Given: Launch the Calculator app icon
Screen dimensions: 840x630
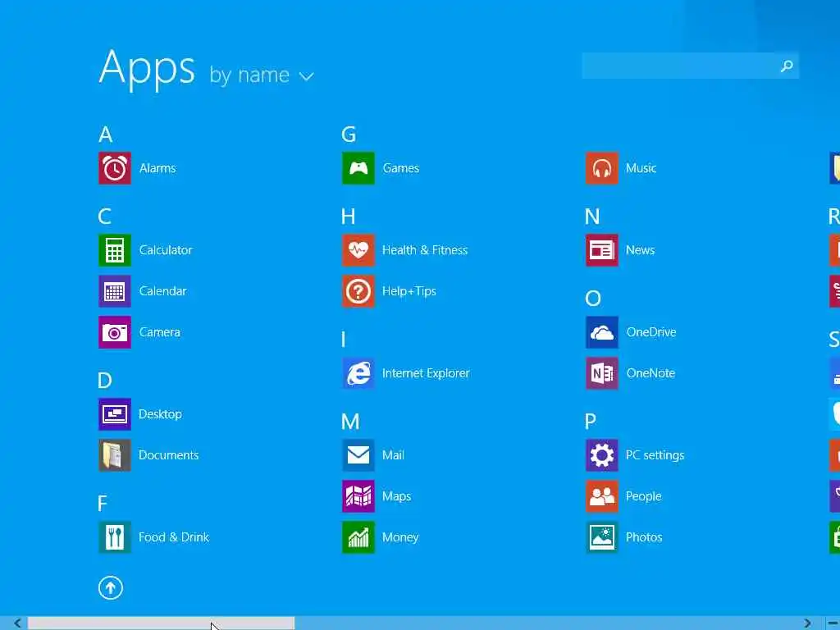Looking at the screenshot, I should [115, 250].
